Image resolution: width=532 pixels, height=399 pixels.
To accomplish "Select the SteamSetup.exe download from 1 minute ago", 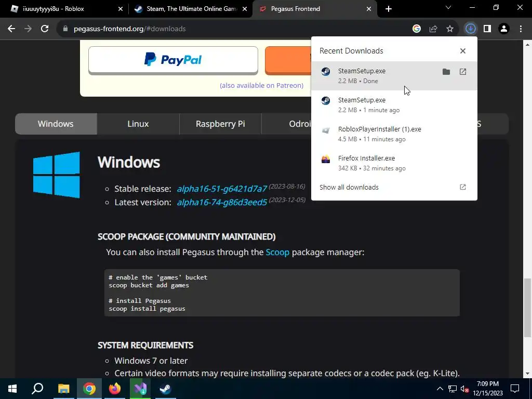I will [x=394, y=105].
